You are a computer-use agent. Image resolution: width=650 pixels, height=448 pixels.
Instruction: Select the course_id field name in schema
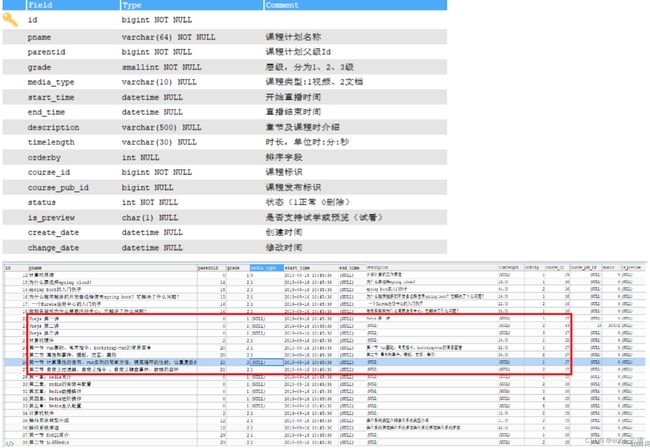[49, 172]
